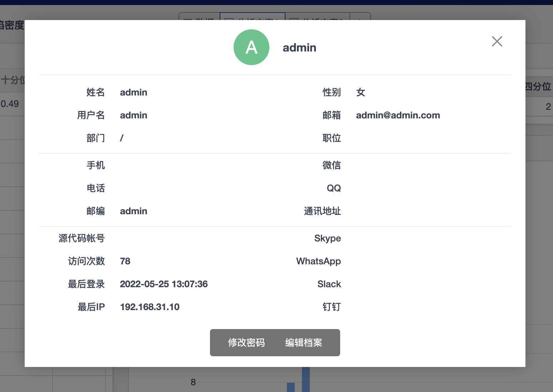Click the 通讯地址 field label
The width and height of the screenshot is (553, 392).
point(322,211)
